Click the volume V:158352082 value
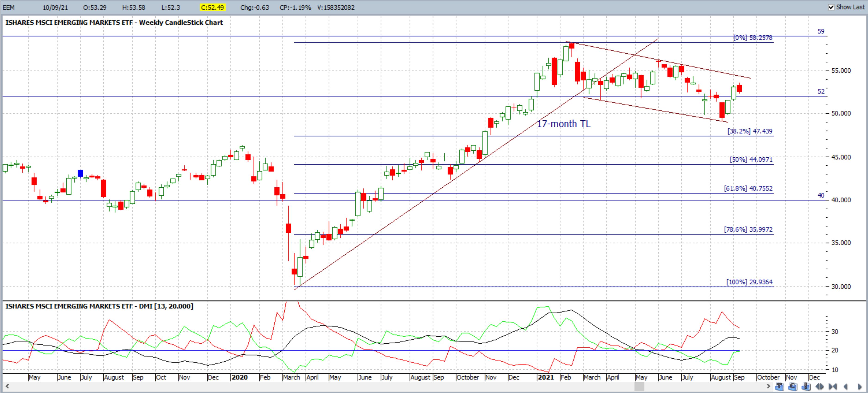This screenshot has width=868, height=393. coord(336,7)
